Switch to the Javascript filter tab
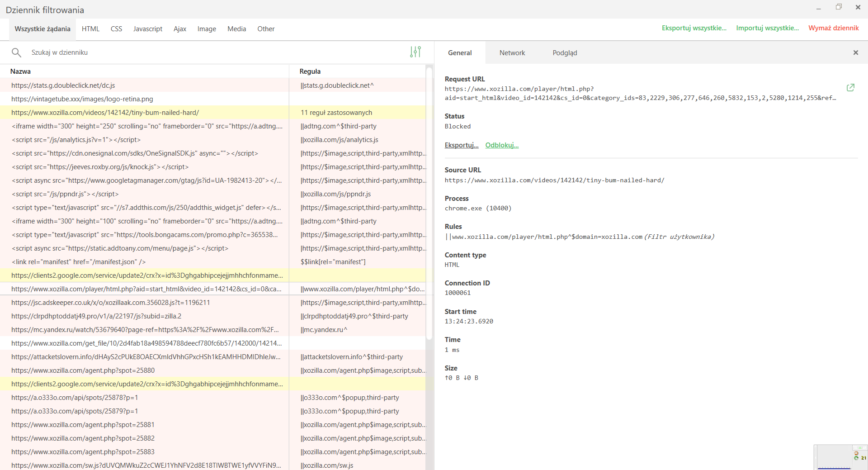Screen dimensions: 868x470 tap(147, 28)
